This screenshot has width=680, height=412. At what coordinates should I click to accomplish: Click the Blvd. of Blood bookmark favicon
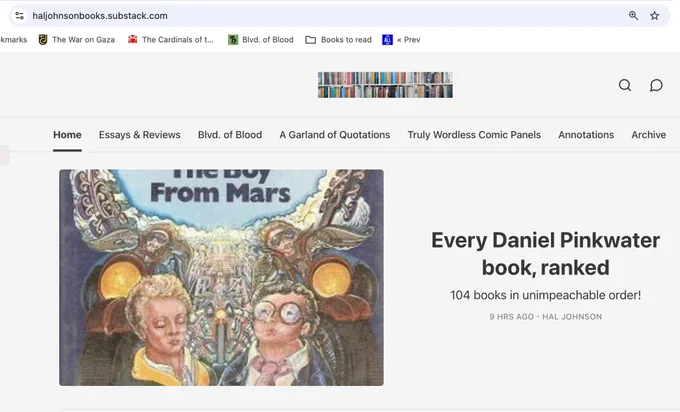233,40
